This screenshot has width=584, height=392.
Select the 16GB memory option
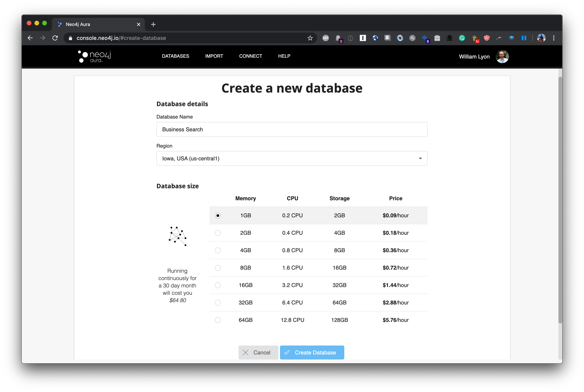218,285
